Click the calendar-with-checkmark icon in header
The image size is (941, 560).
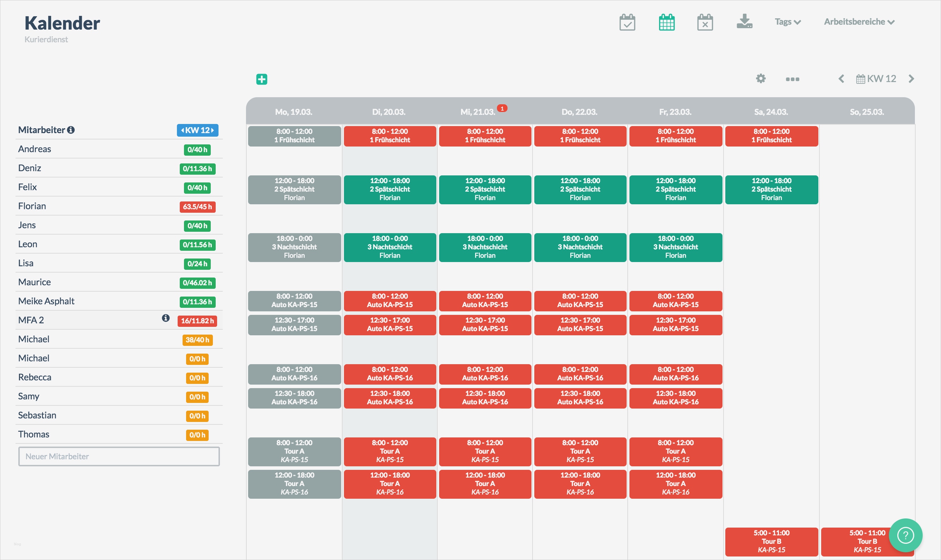(627, 22)
